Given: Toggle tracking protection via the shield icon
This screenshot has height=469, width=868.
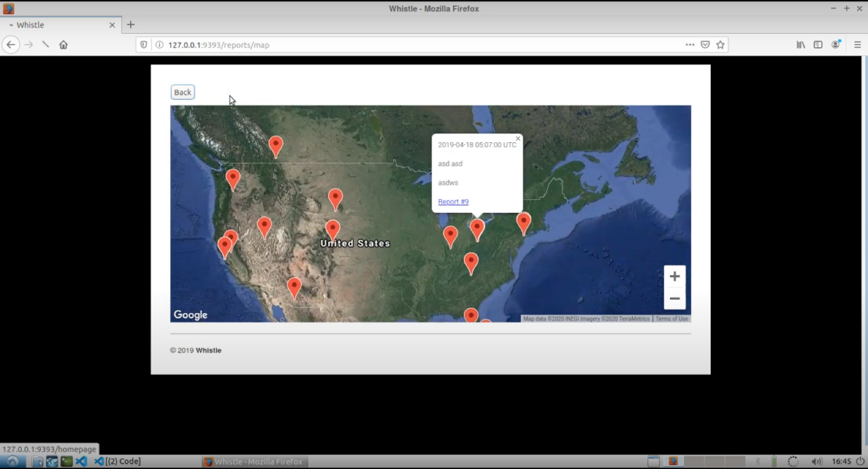Looking at the screenshot, I should click(x=143, y=45).
